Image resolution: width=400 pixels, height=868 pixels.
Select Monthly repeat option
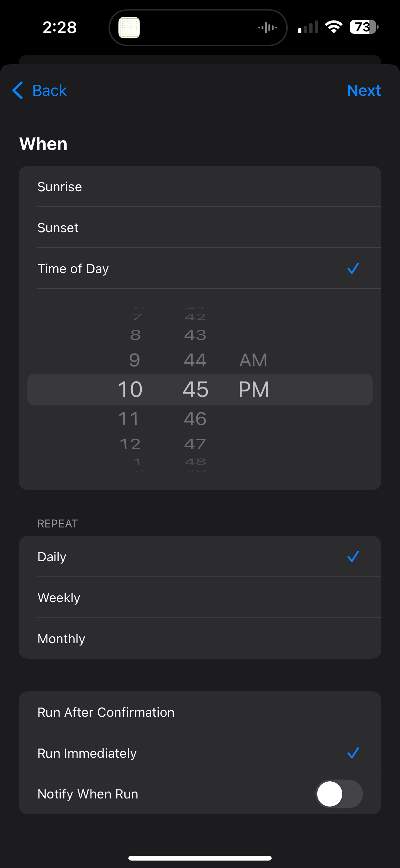pos(200,639)
